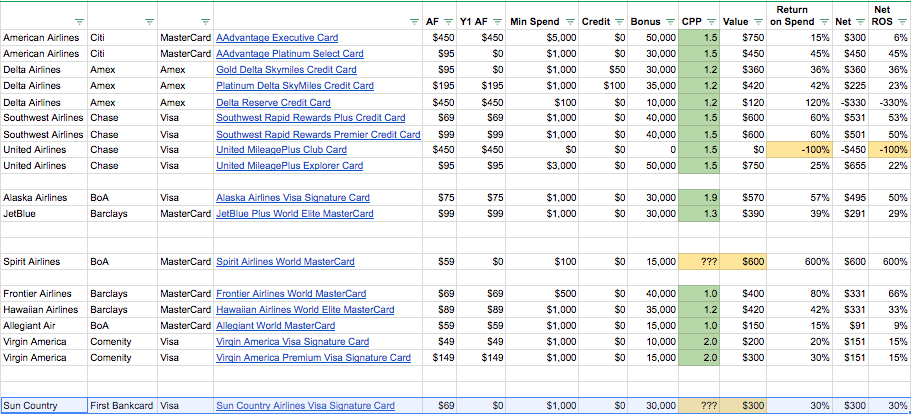
Task: Select the Alaska Airlines cell
Action: point(44,198)
